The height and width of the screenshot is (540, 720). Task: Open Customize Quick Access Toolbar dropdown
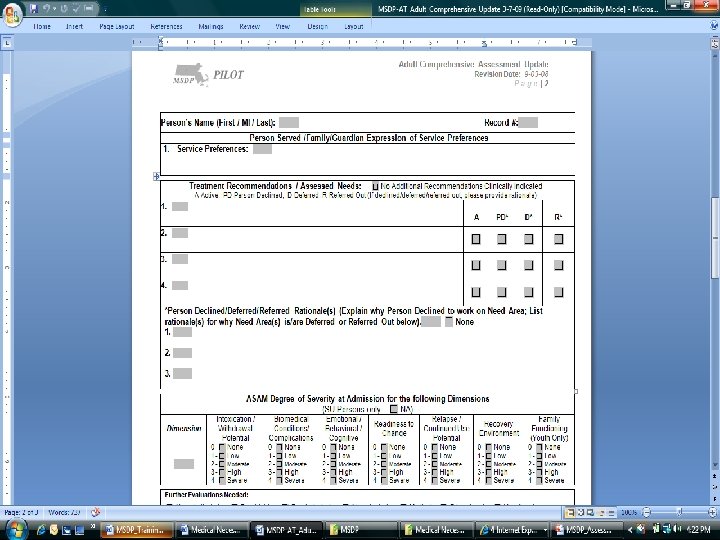pos(105,9)
